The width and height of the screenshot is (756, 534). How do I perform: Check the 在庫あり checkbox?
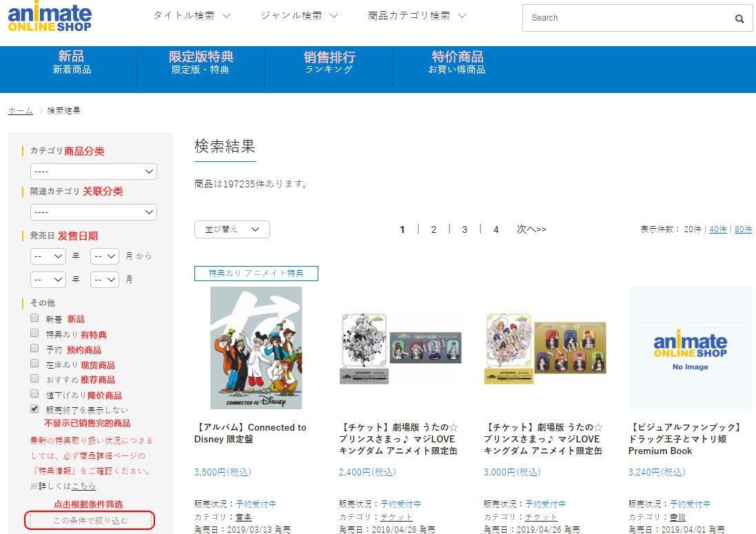(x=34, y=363)
